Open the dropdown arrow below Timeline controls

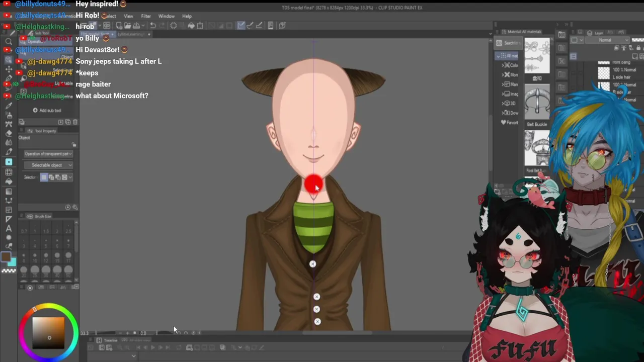pyautogui.click(x=134, y=356)
